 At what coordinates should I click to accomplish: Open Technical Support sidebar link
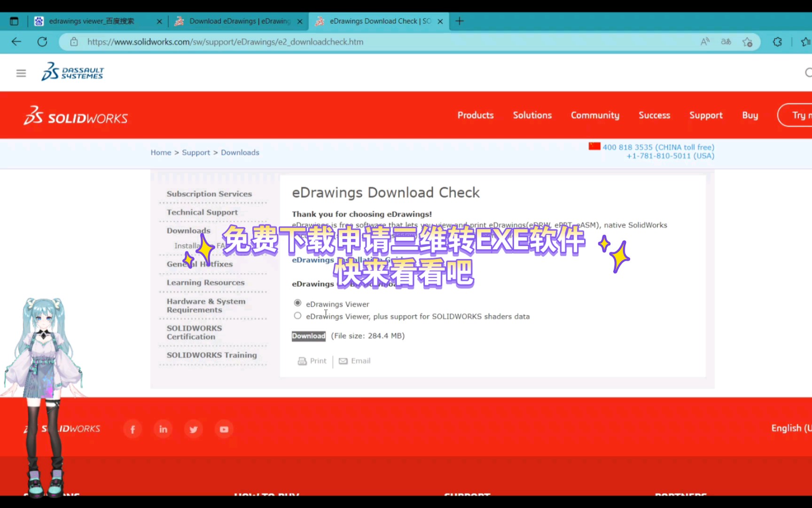click(x=202, y=212)
